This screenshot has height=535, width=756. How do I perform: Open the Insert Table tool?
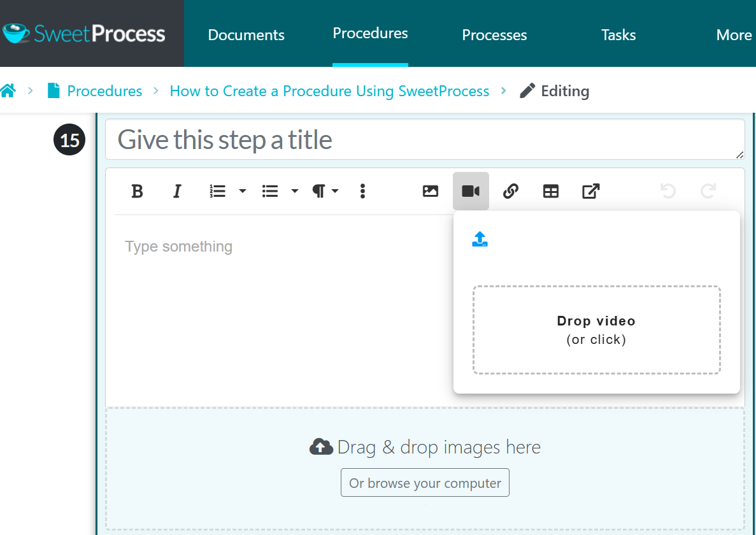(550, 191)
